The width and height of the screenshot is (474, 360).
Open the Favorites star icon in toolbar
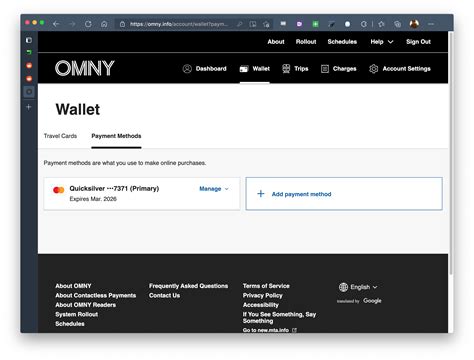coord(381,24)
